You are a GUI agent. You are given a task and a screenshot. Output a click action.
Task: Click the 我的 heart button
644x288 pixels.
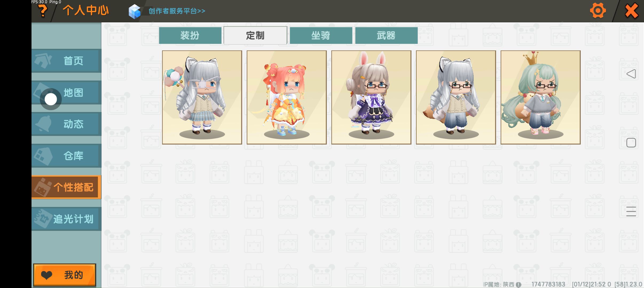pyautogui.click(x=65, y=275)
